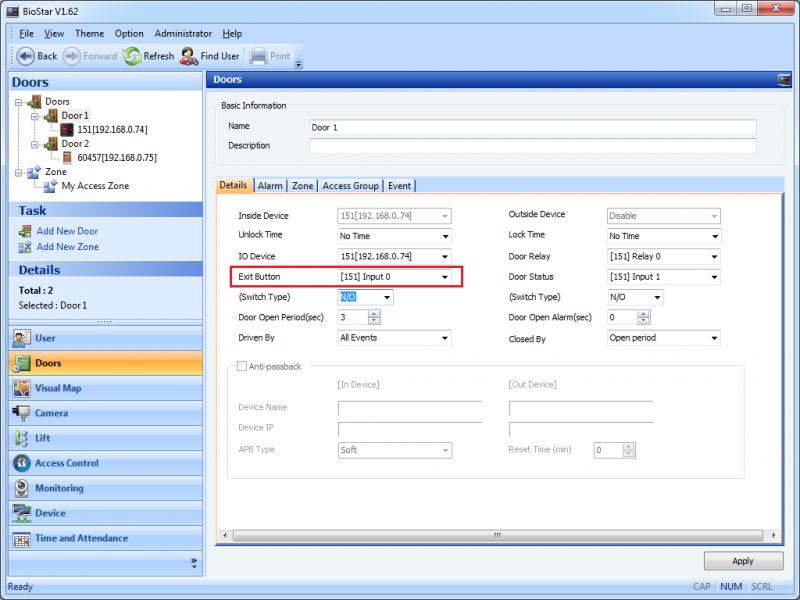Image resolution: width=800 pixels, height=600 pixels.
Task: Click the Add New Door task link
Action: coord(67,231)
